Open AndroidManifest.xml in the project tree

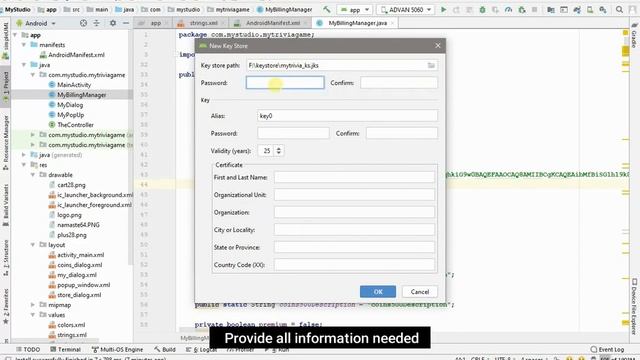[72, 55]
